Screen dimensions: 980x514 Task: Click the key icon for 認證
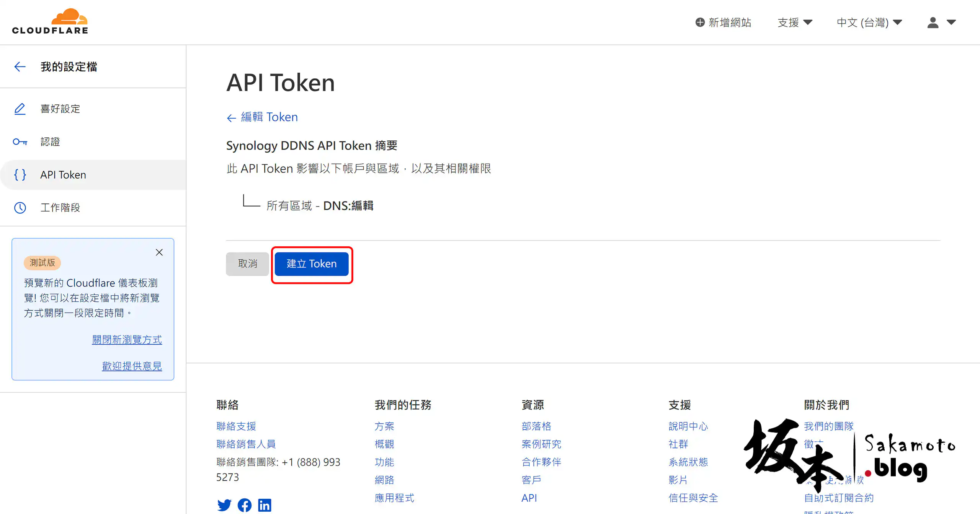(x=20, y=142)
